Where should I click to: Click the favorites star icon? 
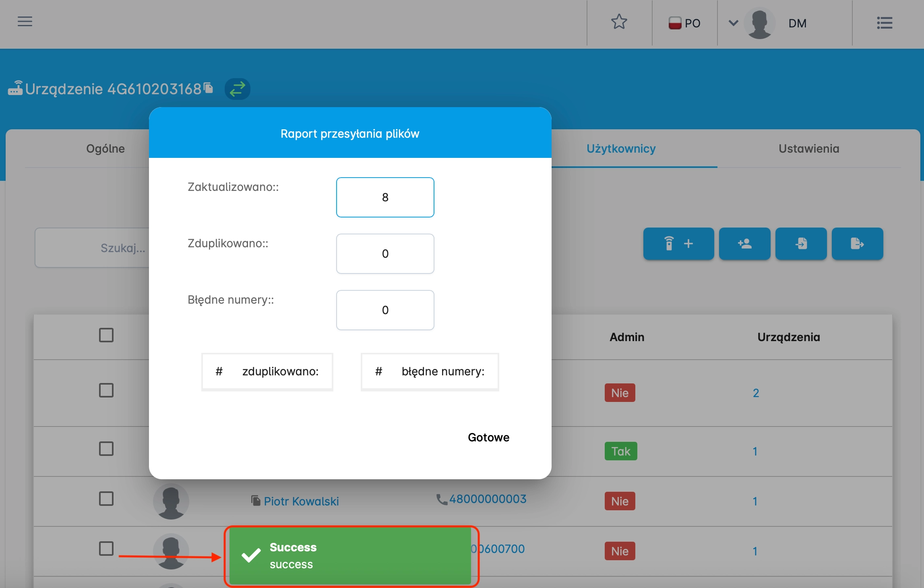[619, 22]
